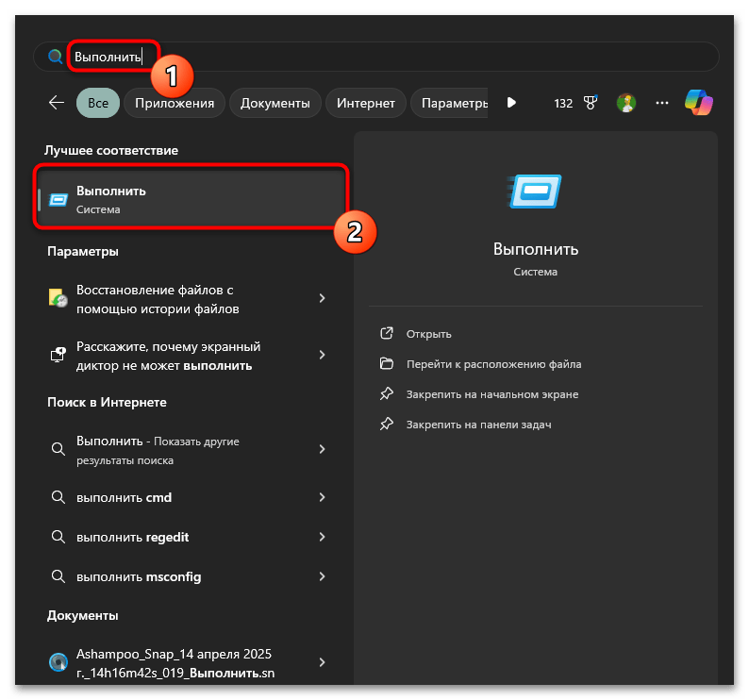
Task: Open the user account avatar
Action: click(x=625, y=103)
